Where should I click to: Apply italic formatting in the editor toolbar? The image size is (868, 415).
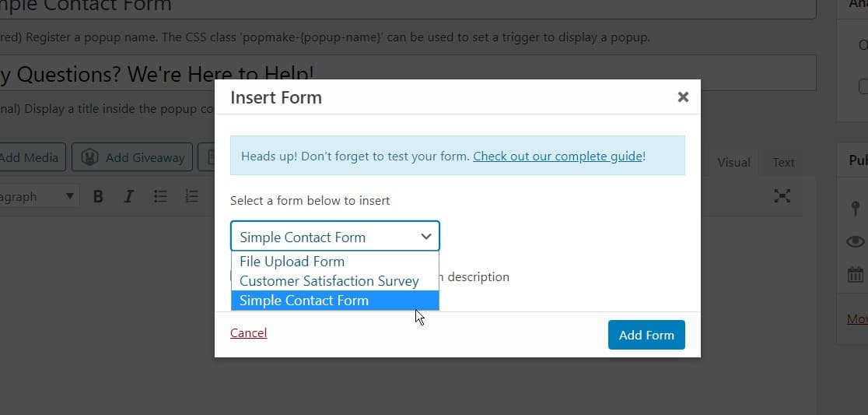pyautogui.click(x=128, y=196)
